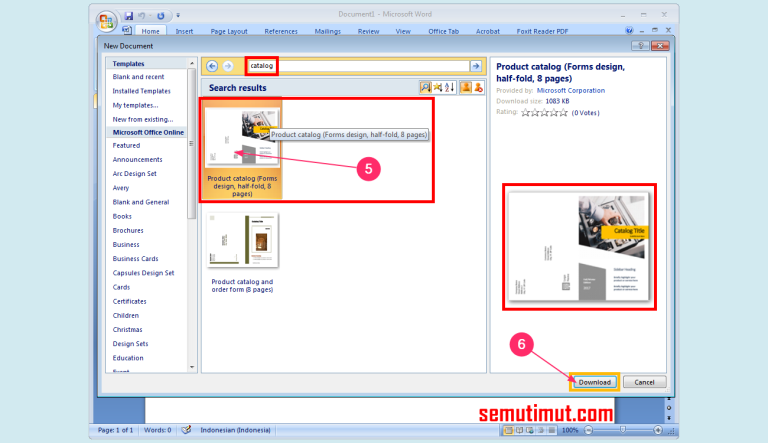Follow the Microsoft Corporation provider link
This screenshot has height=443, width=768.
click(x=571, y=90)
